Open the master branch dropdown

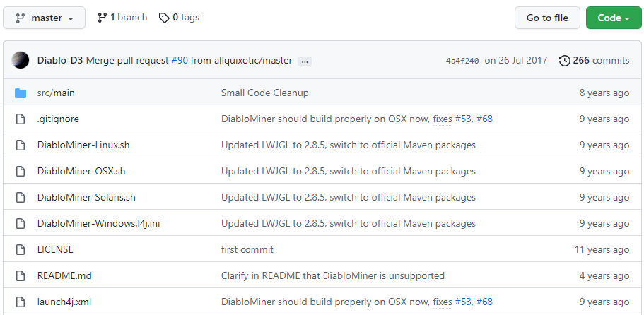44,18
